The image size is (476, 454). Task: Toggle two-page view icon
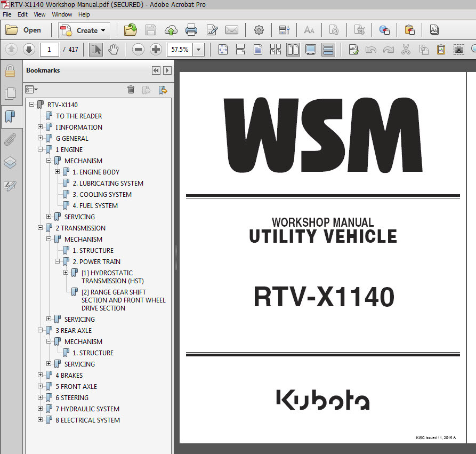(x=293, y=50)
